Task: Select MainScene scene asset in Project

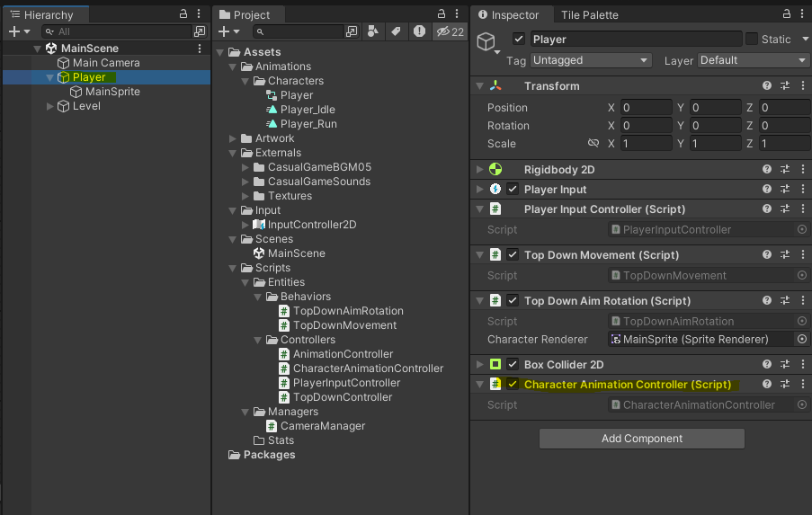Action: (296, 253)
